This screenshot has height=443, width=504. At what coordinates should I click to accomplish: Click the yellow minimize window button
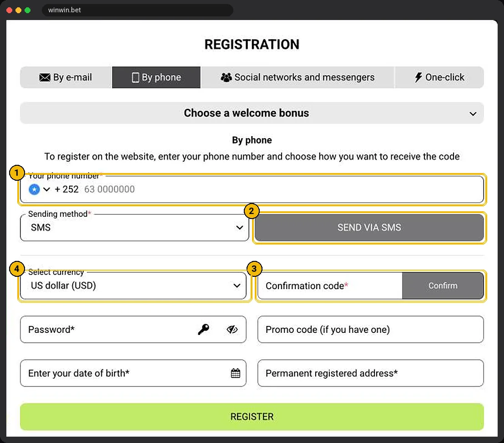tap(18, 10)
